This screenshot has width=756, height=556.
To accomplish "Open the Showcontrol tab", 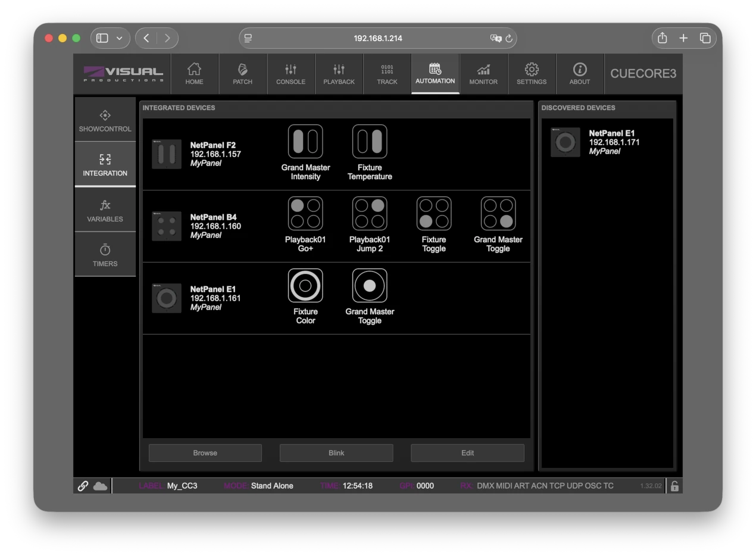I will (105, 120).
